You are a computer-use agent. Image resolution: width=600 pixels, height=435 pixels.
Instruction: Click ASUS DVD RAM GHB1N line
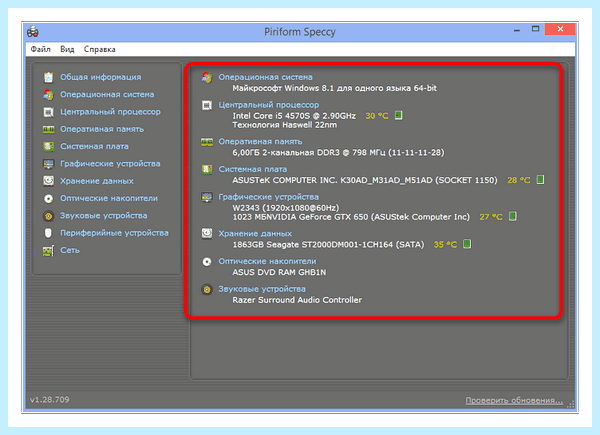coord(279,272)
